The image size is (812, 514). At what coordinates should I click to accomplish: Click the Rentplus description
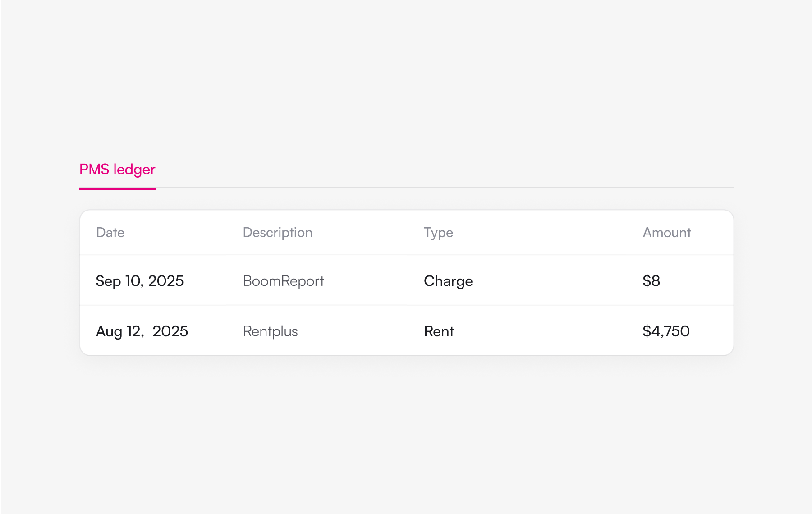pyautogui.click(x=271, y=331)
